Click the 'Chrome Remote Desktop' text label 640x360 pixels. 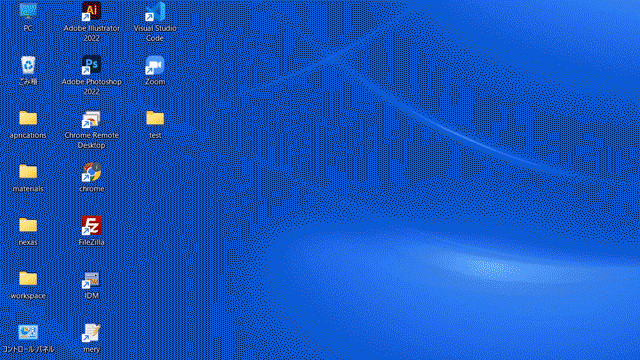pos(91,140)
